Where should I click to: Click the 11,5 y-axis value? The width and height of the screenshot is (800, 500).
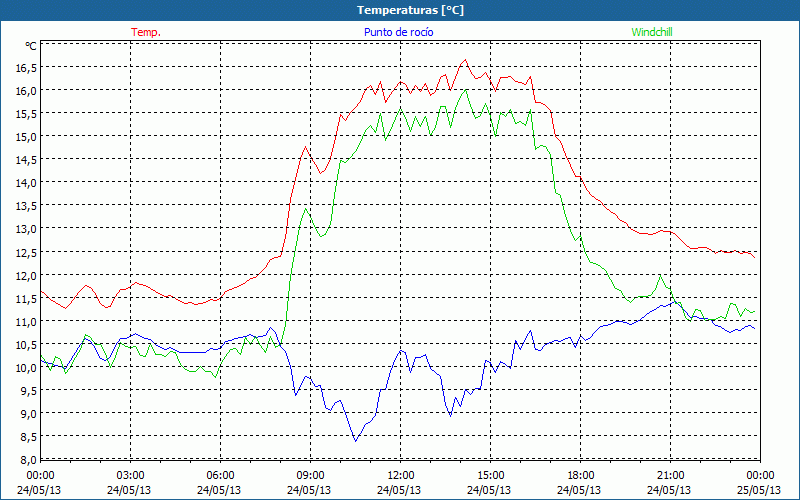27,298
